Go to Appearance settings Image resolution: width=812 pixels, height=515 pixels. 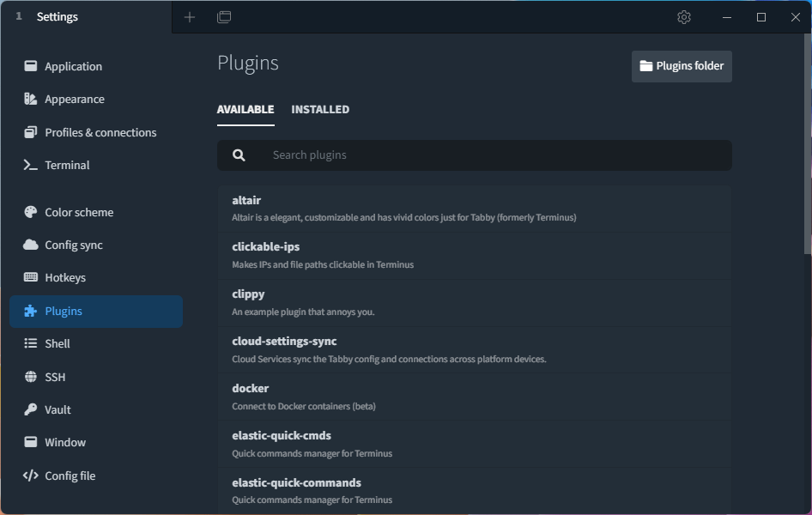coord(96,99)
